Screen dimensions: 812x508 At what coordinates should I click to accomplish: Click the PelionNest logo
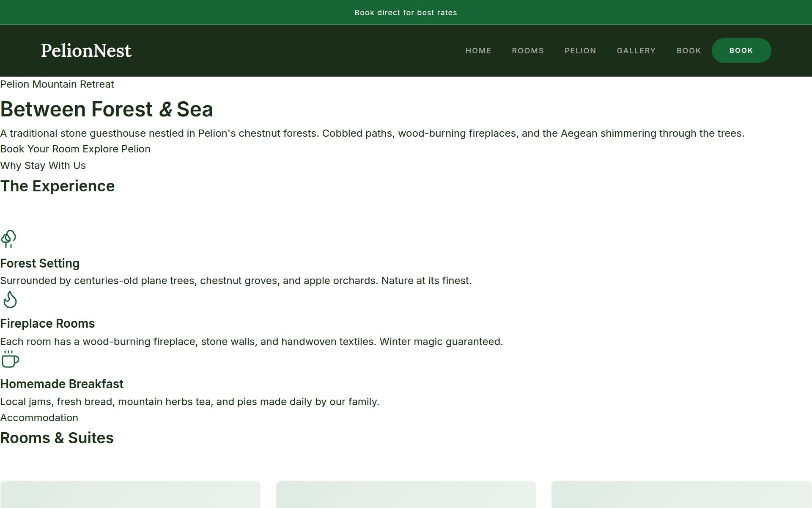pos(86,51)
